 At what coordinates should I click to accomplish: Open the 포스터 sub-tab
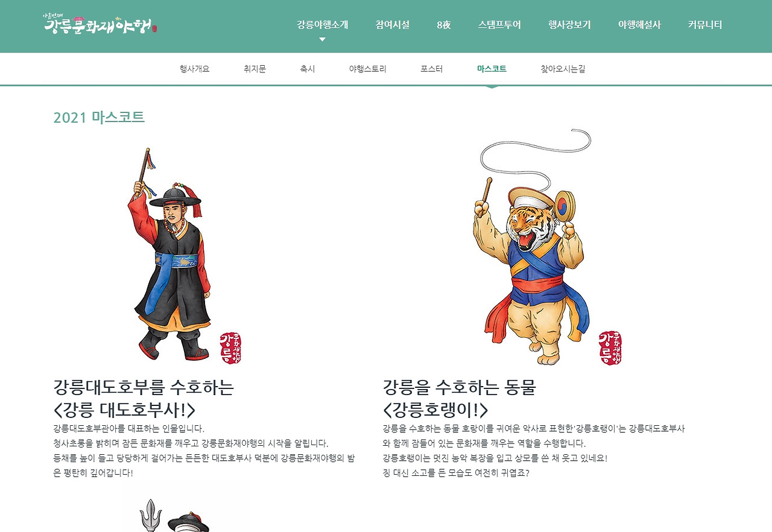coord(431,69)
